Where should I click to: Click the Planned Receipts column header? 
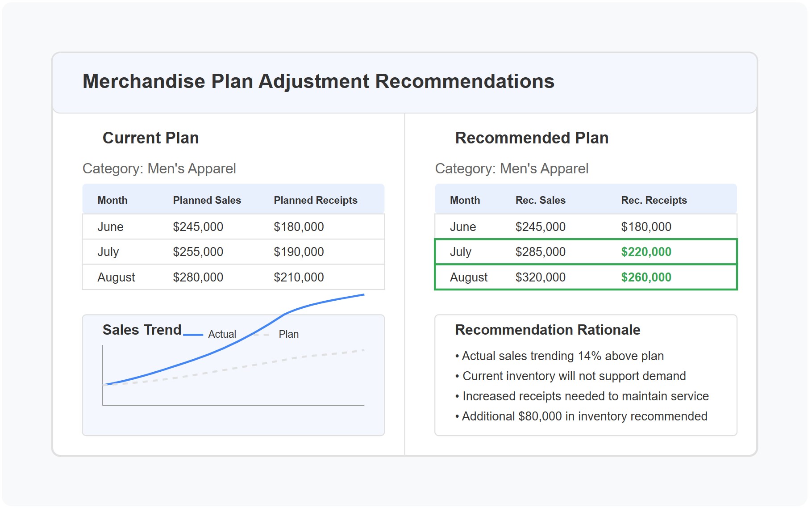[315, 200]
